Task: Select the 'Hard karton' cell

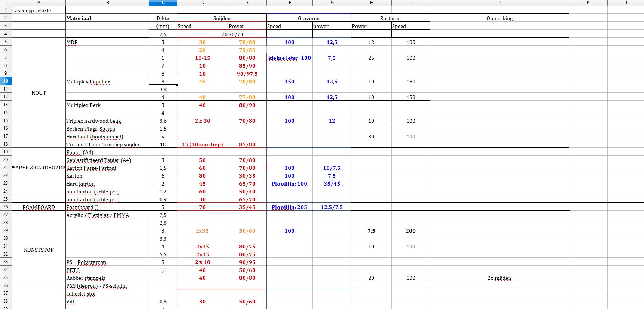Action: point(107,184)
